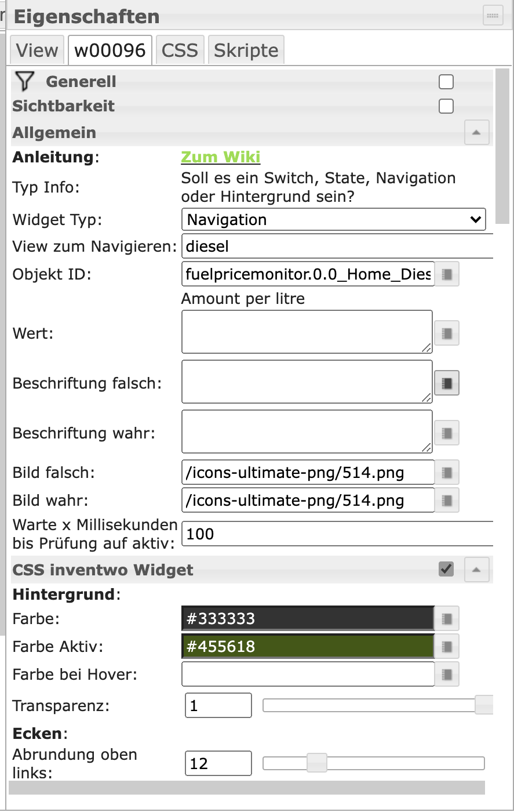
Task: Open color picker for Hintergrund Farbe
Action: tap(447, 618)
